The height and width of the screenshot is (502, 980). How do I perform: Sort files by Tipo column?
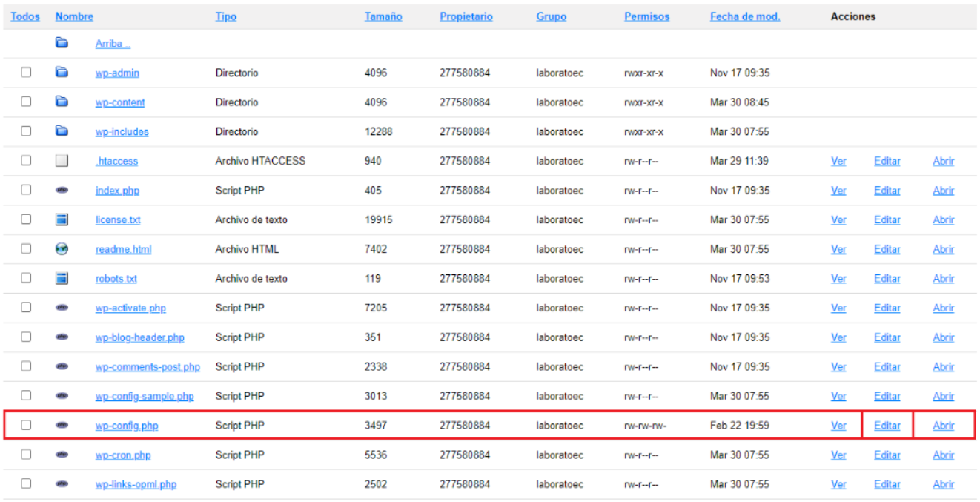tap(226, 16)
